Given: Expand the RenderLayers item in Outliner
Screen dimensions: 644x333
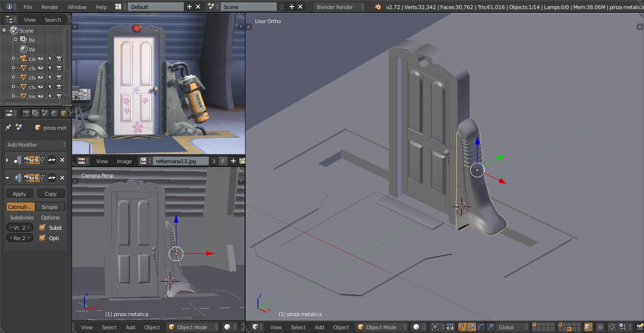Looking at the screenshot, I should 15,40.
